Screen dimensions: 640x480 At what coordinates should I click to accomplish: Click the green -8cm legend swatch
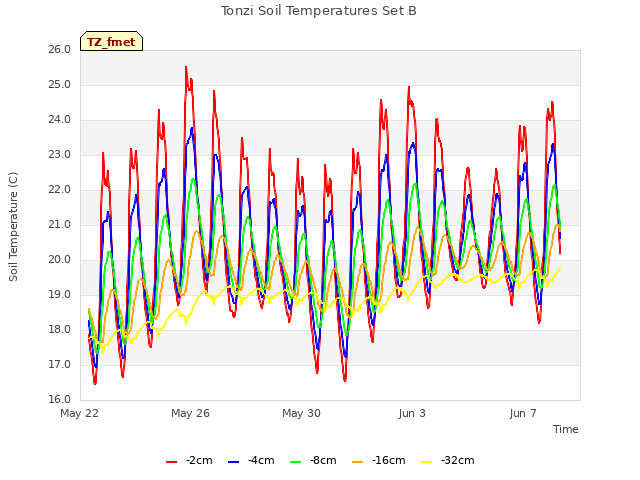(x=296, y=462)
